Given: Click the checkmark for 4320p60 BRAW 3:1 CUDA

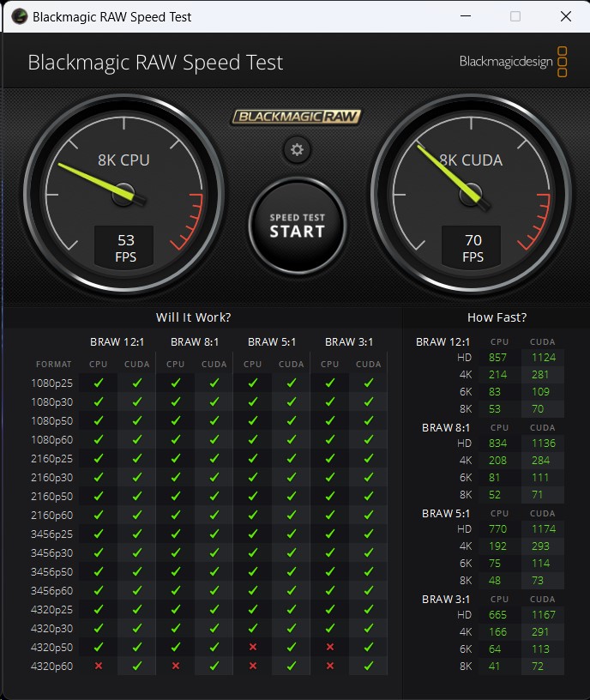Looking at the screenshot, I should point(369,666).
